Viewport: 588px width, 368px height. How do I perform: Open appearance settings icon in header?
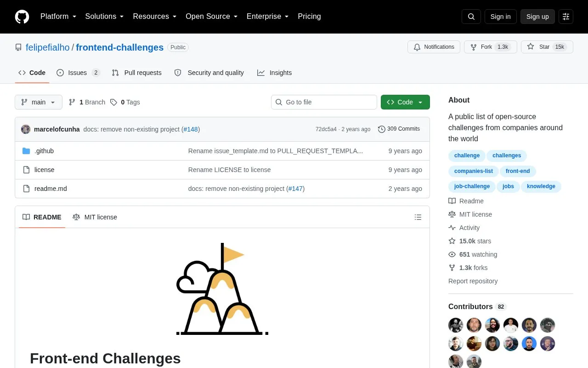coord(566,17)
